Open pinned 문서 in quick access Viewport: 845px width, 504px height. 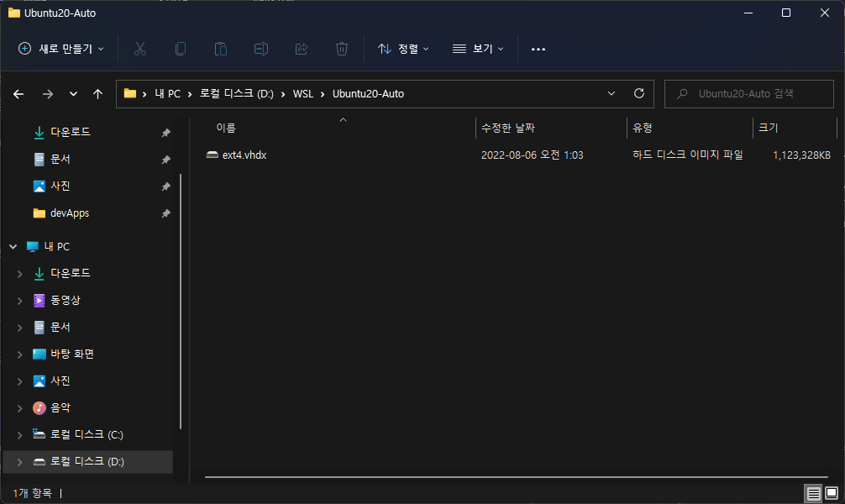60,159
